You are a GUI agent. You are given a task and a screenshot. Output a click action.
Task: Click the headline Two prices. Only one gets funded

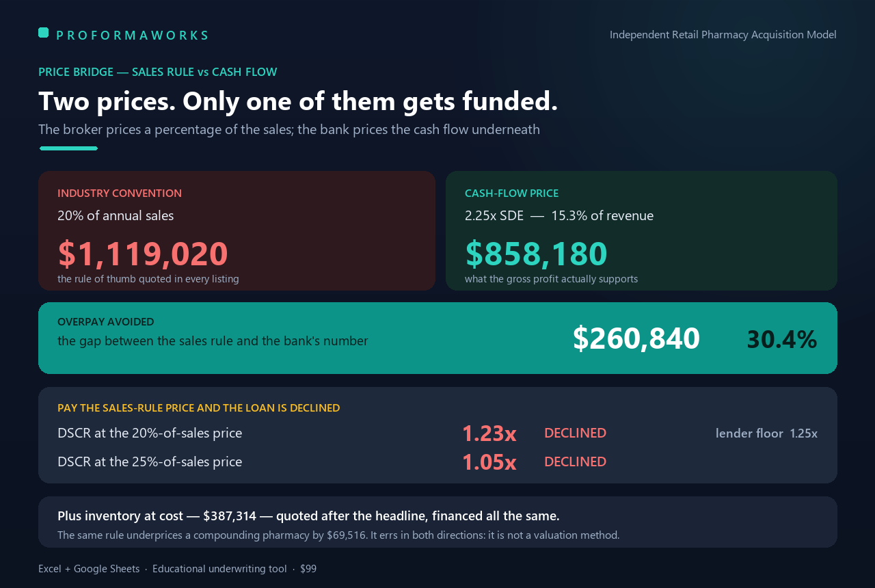tap(298, 101)
